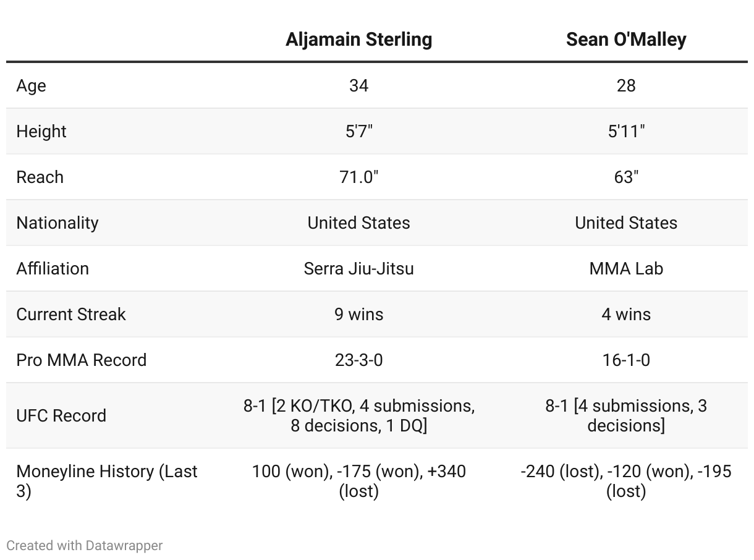Select Sterling's 9 wins streak cell

tap(358, 314)
